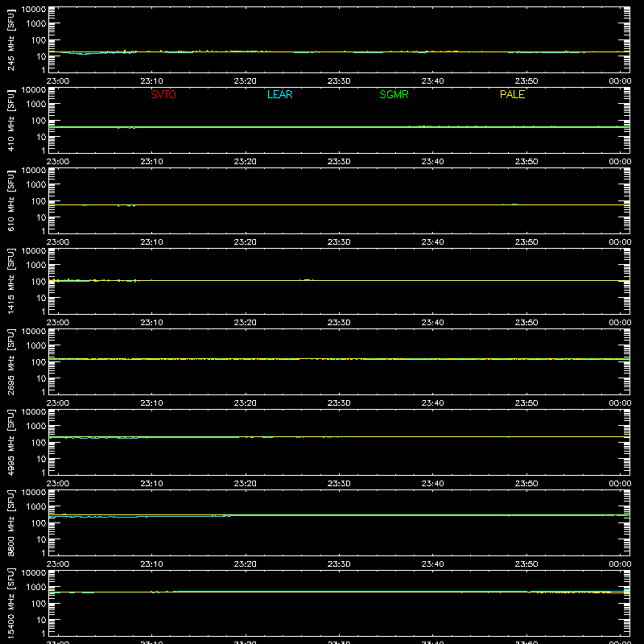Click the red SVTO station label
This screenshot has width=644, height=644.
pyautogui.click(x=163, y=94)
